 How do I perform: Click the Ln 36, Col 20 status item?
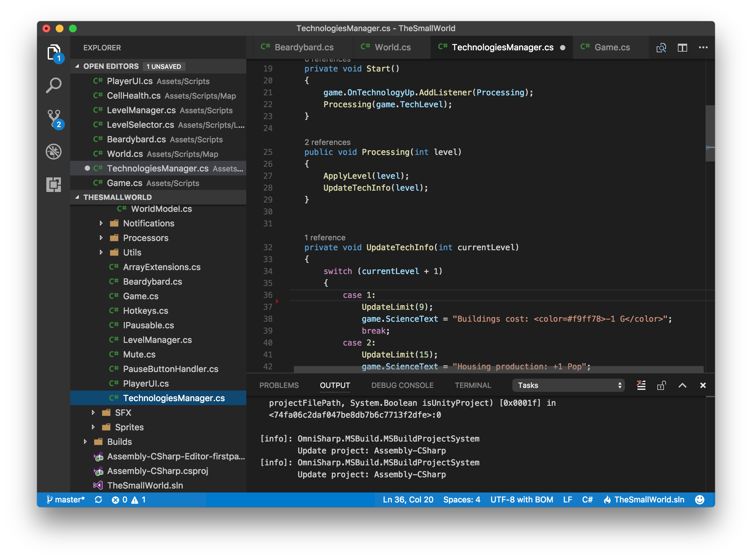pyautogui.click(x=408, y=500)
